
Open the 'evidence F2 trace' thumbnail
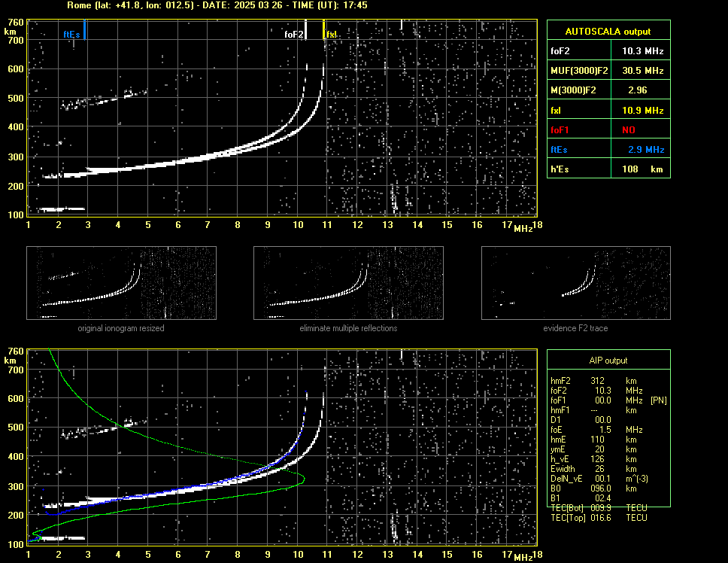(576, 283)
